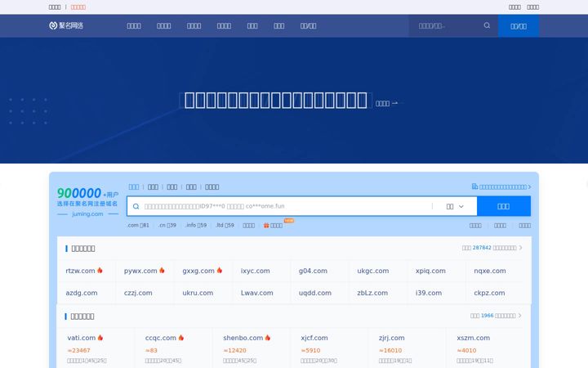Viewport: 588px width, 368px height.
Task: Open domain g04.com
Action: pos(313,271)
